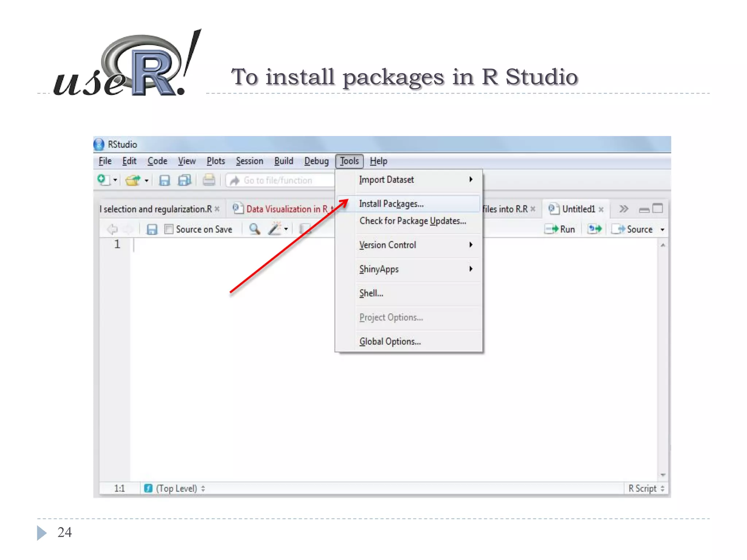Click the editor scrollbar up arrow
747x560 pixels.
click(663, 245)
